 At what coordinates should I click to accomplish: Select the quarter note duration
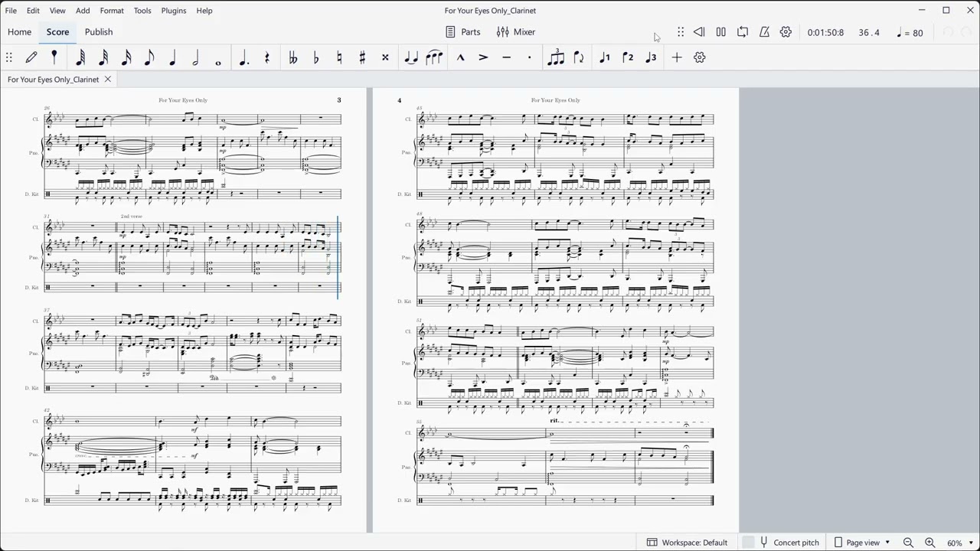172,57
